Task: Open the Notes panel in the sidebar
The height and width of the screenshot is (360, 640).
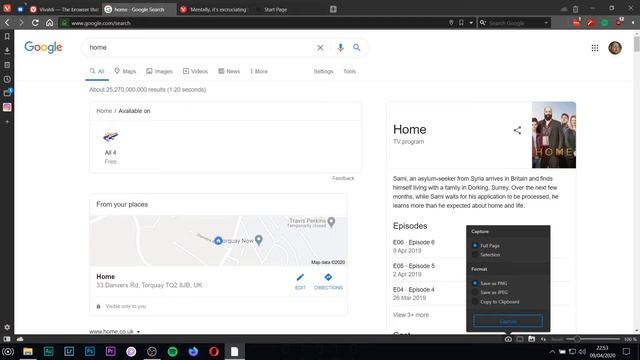Action: pyautogui.click(x=7, y=65)
